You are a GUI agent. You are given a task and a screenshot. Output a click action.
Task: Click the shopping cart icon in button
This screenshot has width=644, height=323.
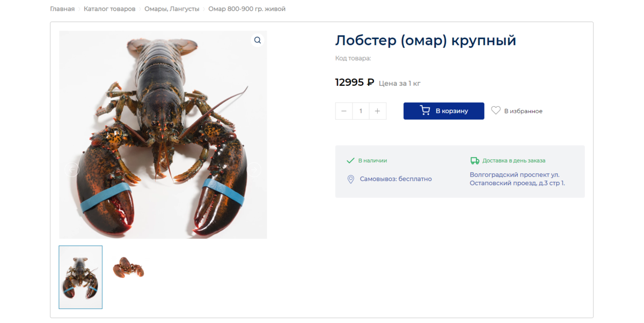[425, 111]
